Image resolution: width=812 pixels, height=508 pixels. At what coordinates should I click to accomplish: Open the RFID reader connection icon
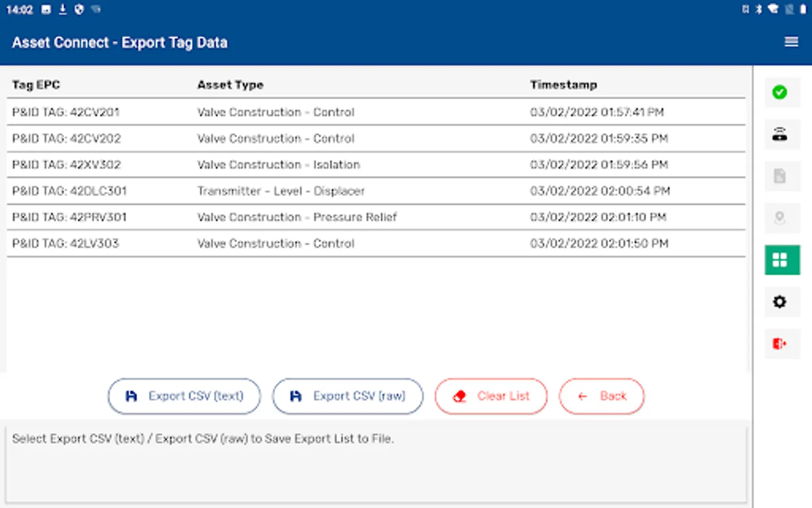[x=780, y=134]
